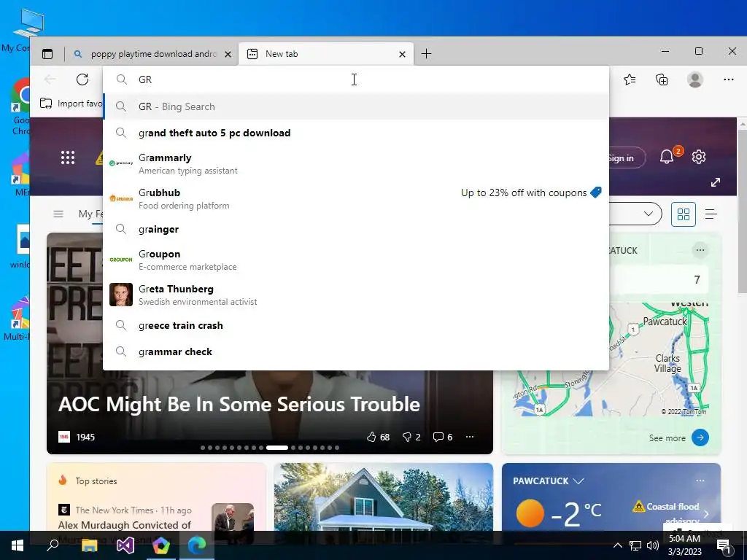
Task: Open traffic card more options
Action: pos(700,250)
